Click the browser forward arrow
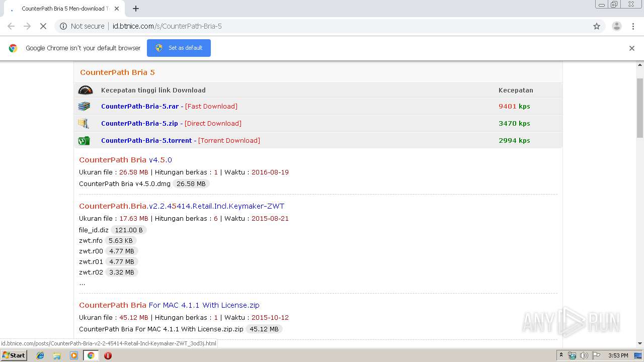This screenshot has width=644, height=362. click(x=27, y=26)
